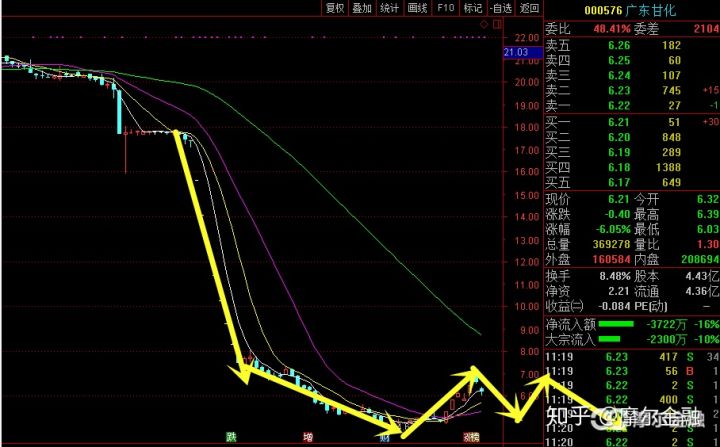Open F10 company information
This screenshot has width=720, height=447.
tap(445, 8)
